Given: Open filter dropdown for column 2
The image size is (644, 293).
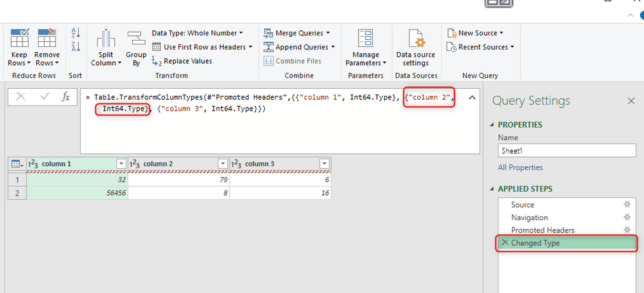Looking at the screenshot, I should coord(222,164).
